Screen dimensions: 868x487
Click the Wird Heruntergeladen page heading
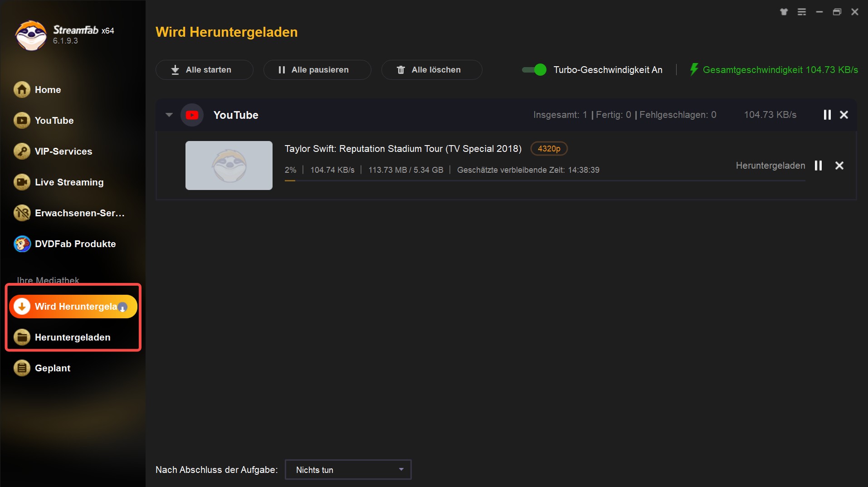click(x=227, y=32)
